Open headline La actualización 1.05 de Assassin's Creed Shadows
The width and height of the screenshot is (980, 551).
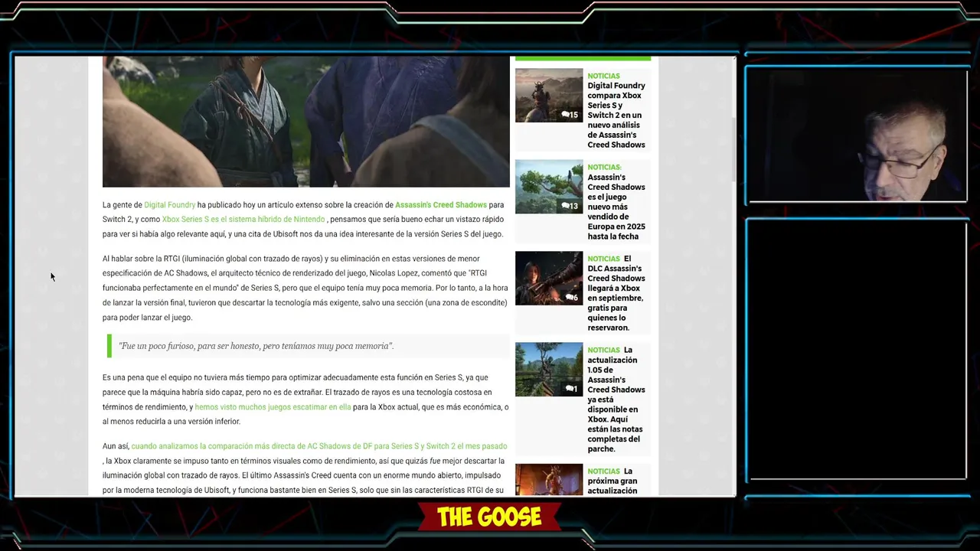point(616,399)
